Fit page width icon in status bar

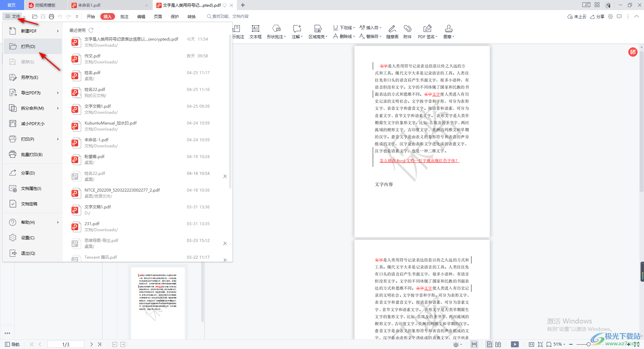[549, 344]
